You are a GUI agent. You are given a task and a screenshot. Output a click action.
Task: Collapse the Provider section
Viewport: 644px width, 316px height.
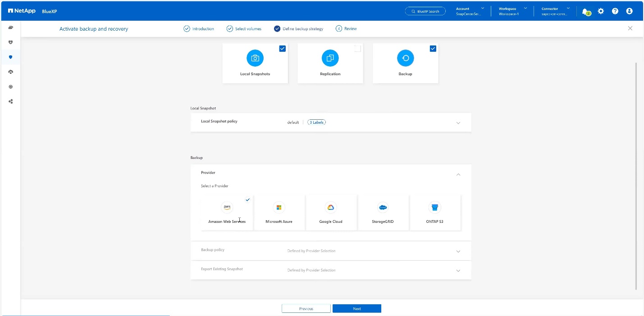click(458, 175)
